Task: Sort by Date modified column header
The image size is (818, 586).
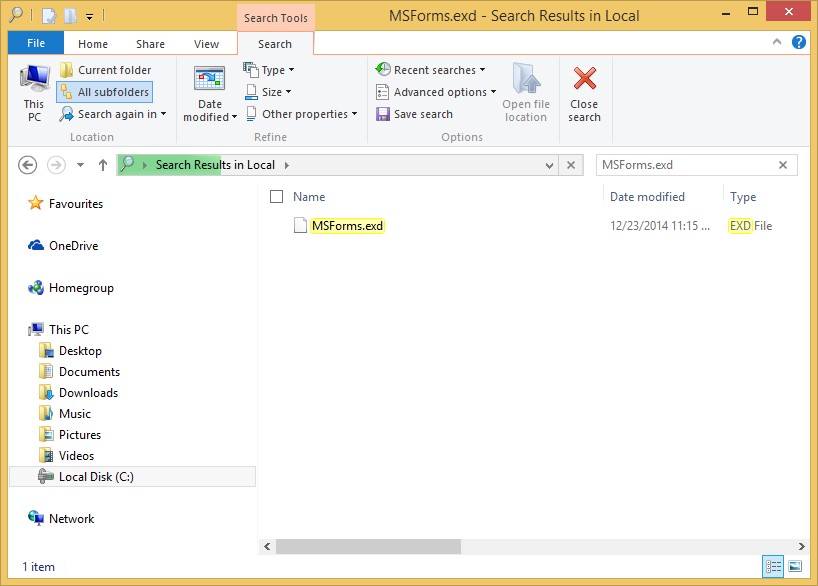Action: coord(647,197)
